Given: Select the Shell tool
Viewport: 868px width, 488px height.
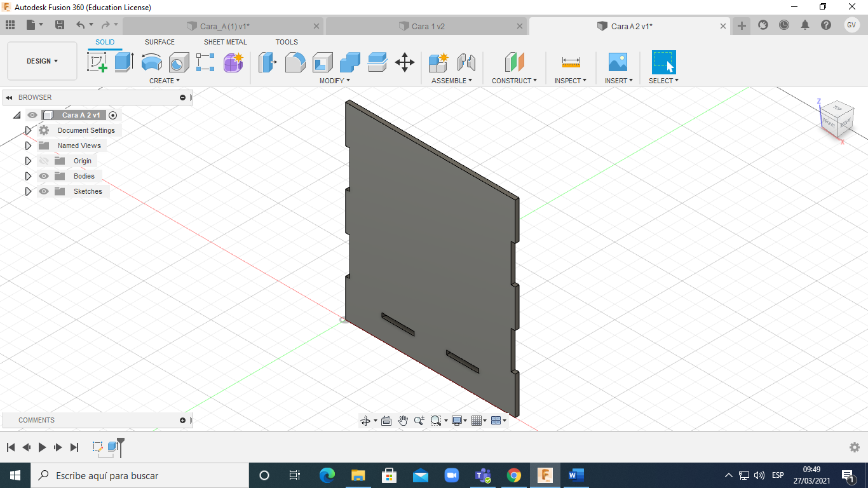Looking at the screenshot, I should tap(323, 62).
